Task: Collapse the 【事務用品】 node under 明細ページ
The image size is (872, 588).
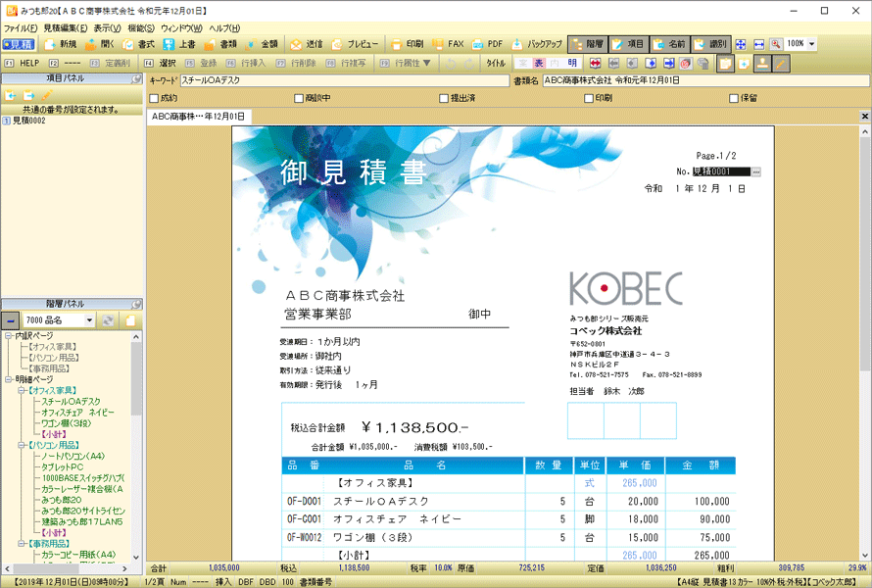Action: point(23,544)
